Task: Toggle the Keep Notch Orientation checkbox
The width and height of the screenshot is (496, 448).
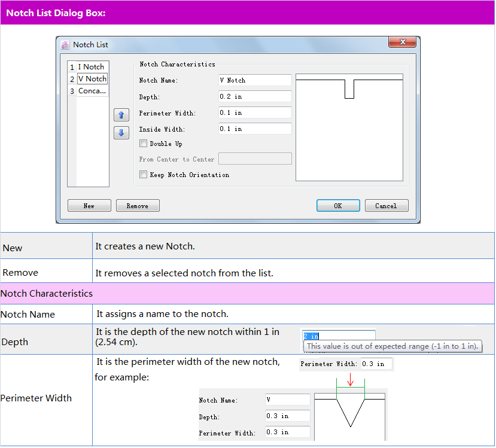Action: (143, 175)
